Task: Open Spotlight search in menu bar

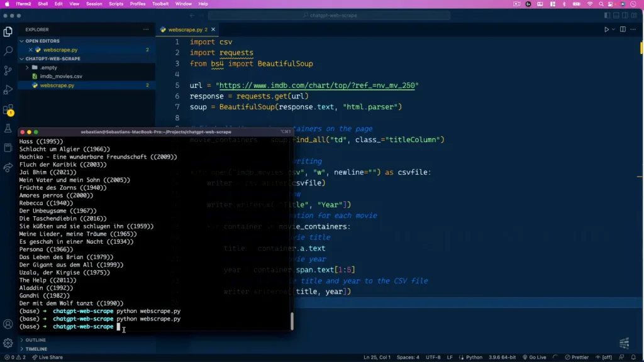Action: pos(601,4)
